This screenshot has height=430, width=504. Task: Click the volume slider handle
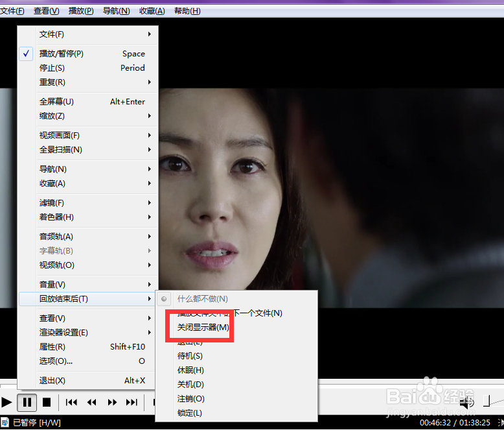coord(487,401)
